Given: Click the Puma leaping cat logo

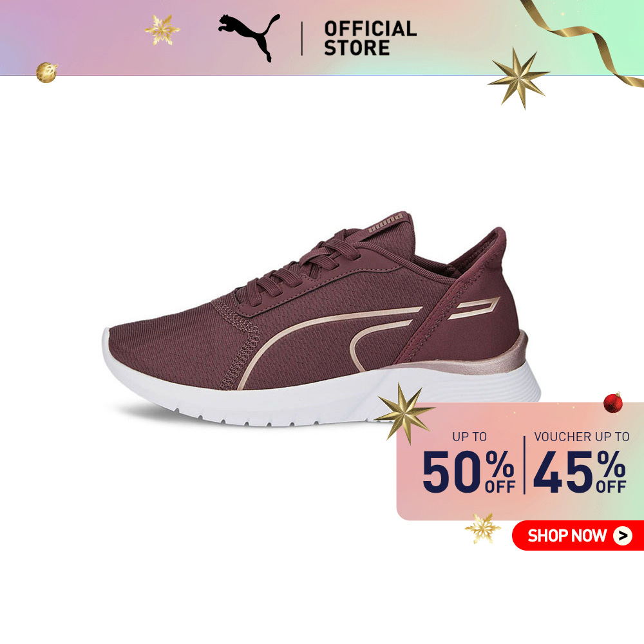Looking at the screenshot, I should [x=249, y=37].
